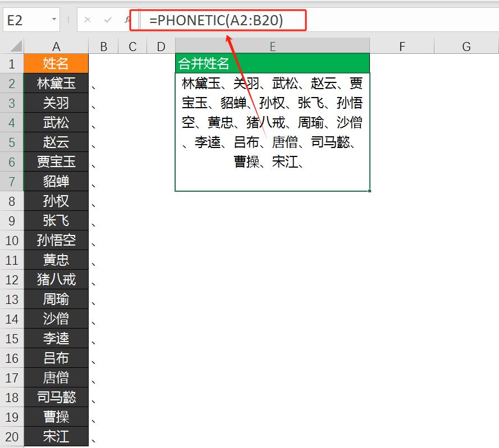Click the Select All corner triangle
This screenshot has width=499, height=448.
tap(16, 46)
